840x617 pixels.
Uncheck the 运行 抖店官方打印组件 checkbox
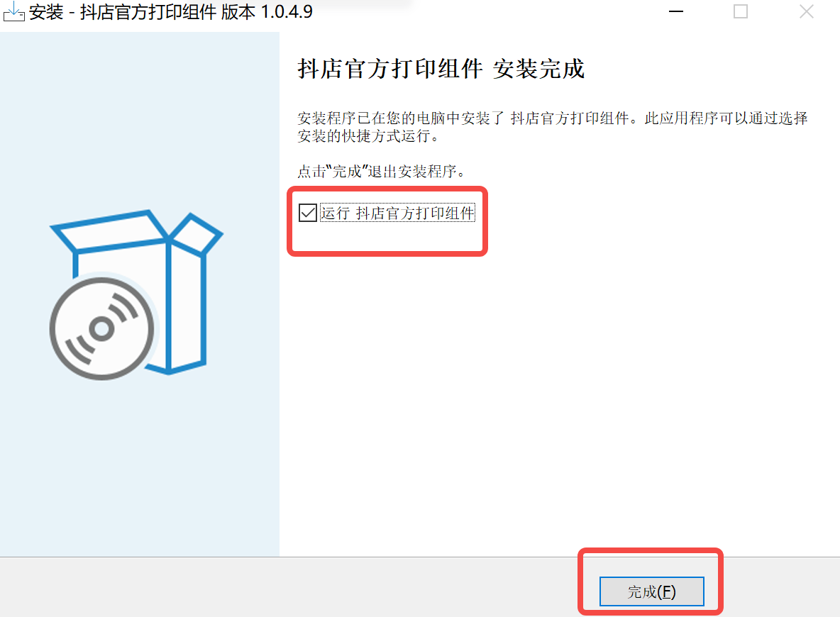(307, 213)
